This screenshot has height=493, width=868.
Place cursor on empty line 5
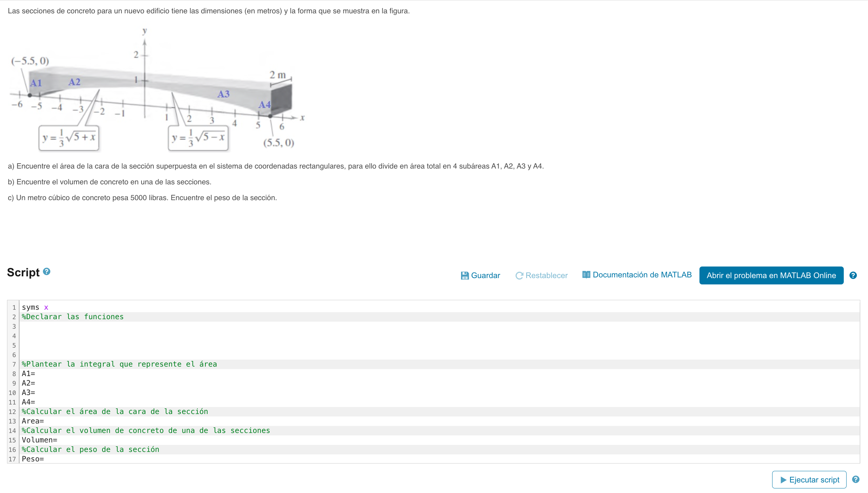439,345
